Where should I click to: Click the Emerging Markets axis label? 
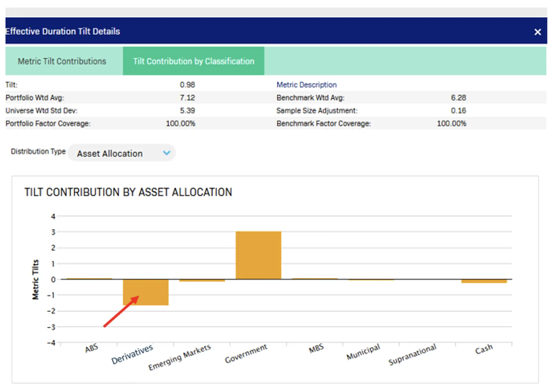[180, 357]
